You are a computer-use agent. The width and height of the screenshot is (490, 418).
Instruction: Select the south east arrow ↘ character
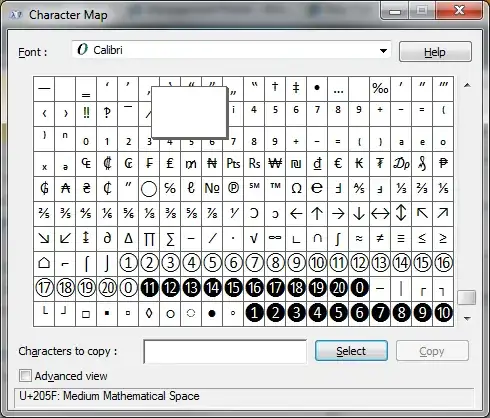click(44, 239)
